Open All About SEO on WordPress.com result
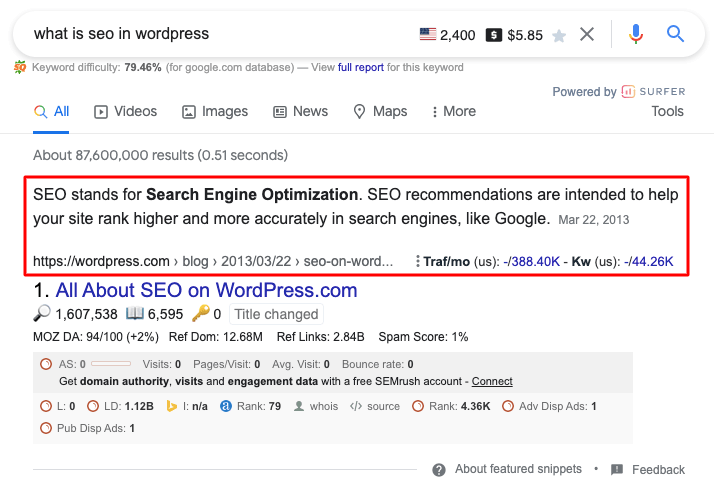Image resolution: width=714 pixels, height=495 pixels. tap(206, 290)
